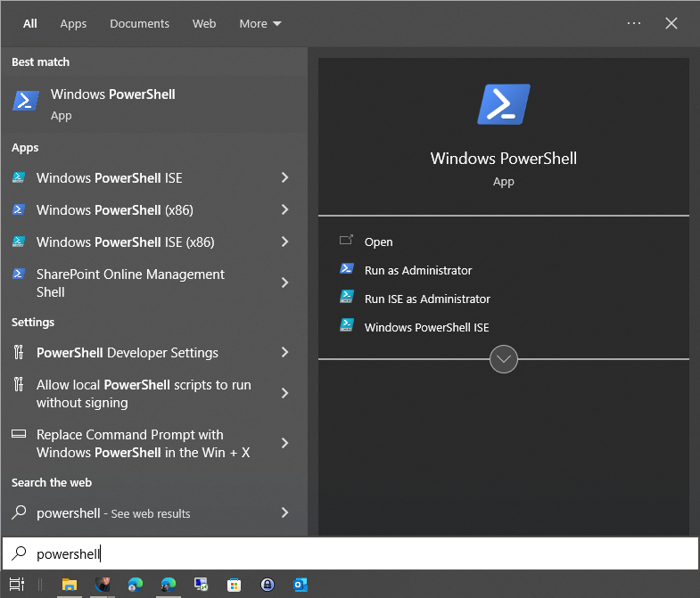This screenshot has height=598, width=700.
Task: Open Outlook from taskbar
Action: coord(300,584)
